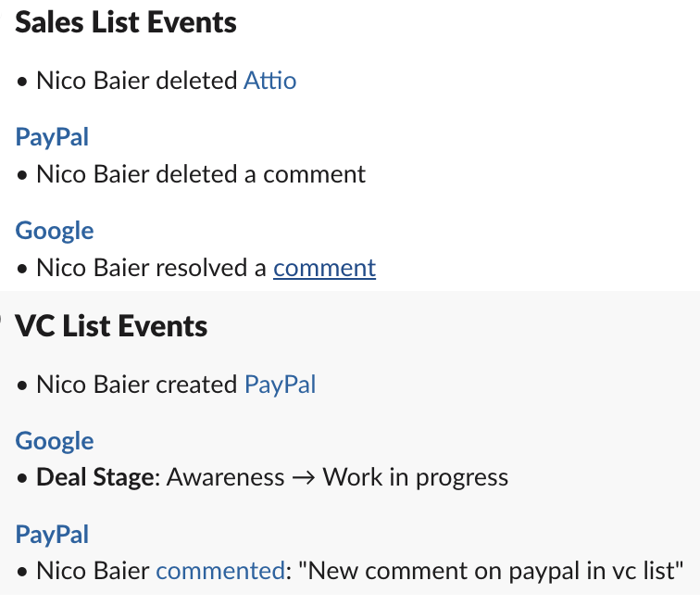
Task: Click the 'Sales List Events' heading
Action: [126, 23]
